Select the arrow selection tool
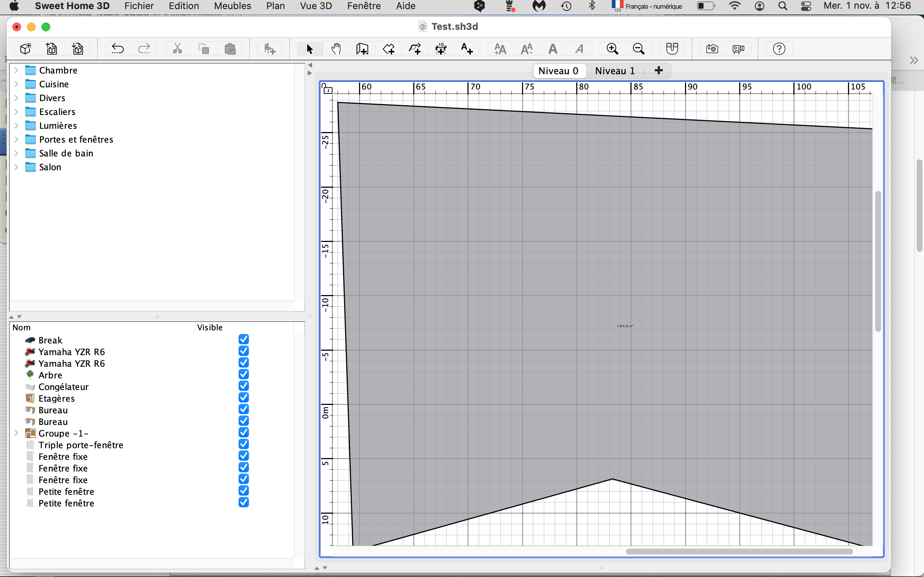Screen dimensions: 924x577 [x=310, y=49]
